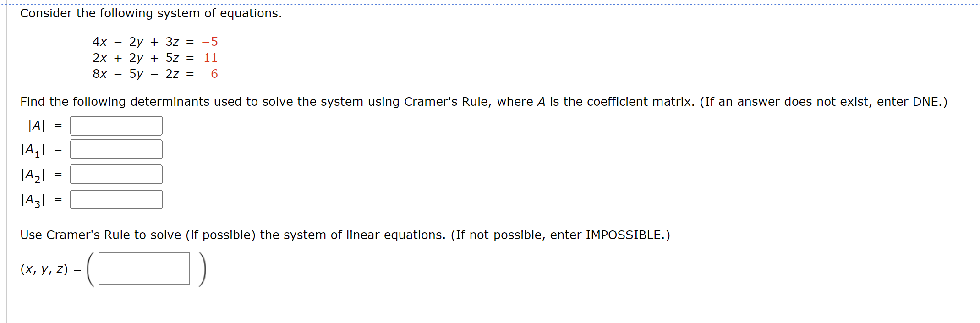Click the equation 8x − 5y − 2z = 6
980x323 pixels.
pyautogui.click(x=155, y=74)
